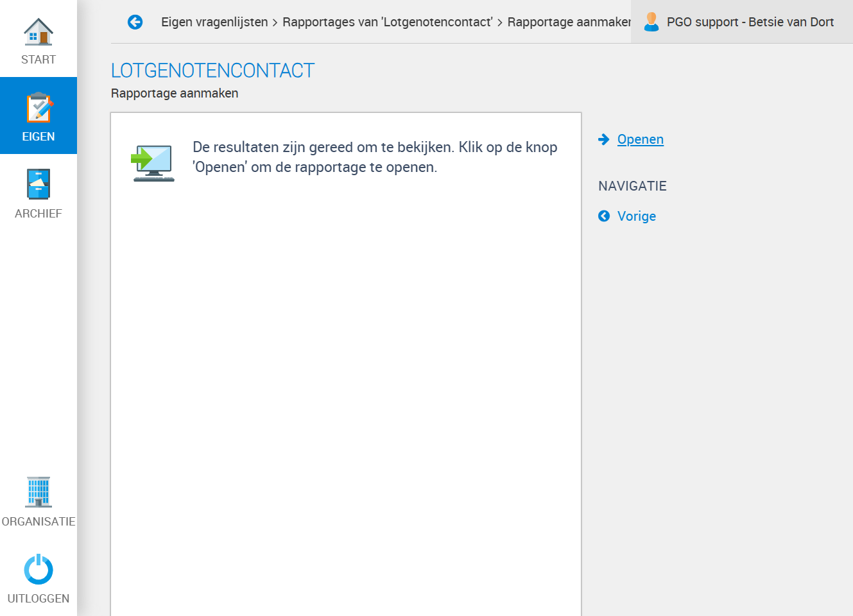Click the blue back arrow in breadcrumb
This screenshot has height=616, width=853.
(x=135, y=22)
